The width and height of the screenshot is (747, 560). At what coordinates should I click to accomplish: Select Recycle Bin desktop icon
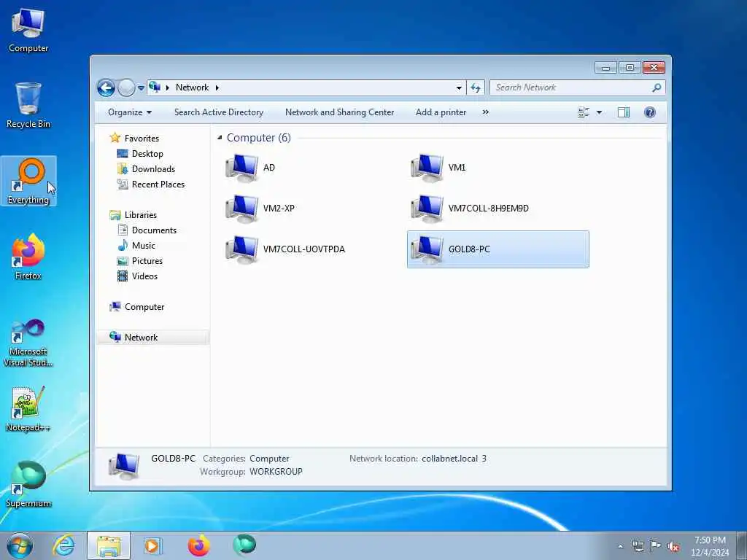click(x=28, y=106)
